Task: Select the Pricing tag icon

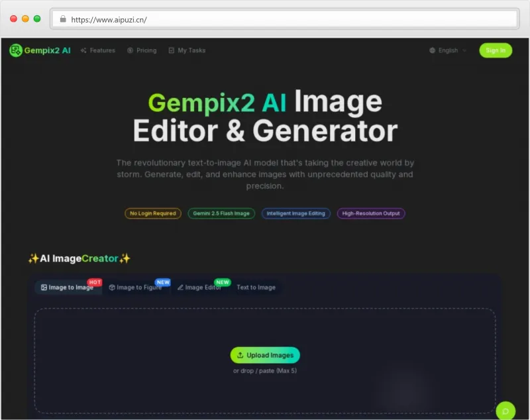Action: (x=130, y=50)
